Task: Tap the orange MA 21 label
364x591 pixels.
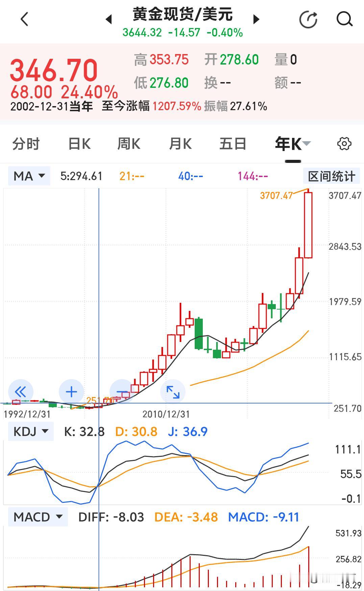Action: (x=132, y=176)
